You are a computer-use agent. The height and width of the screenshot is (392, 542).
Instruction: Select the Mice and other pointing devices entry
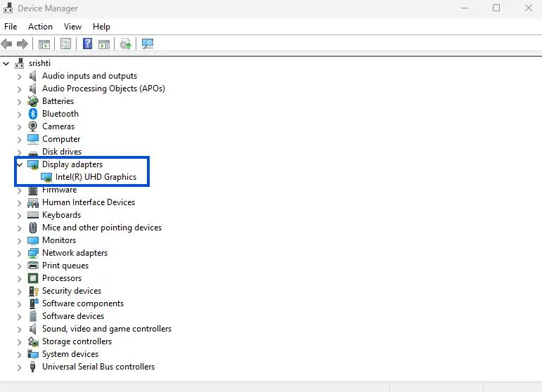coord(101,228)
